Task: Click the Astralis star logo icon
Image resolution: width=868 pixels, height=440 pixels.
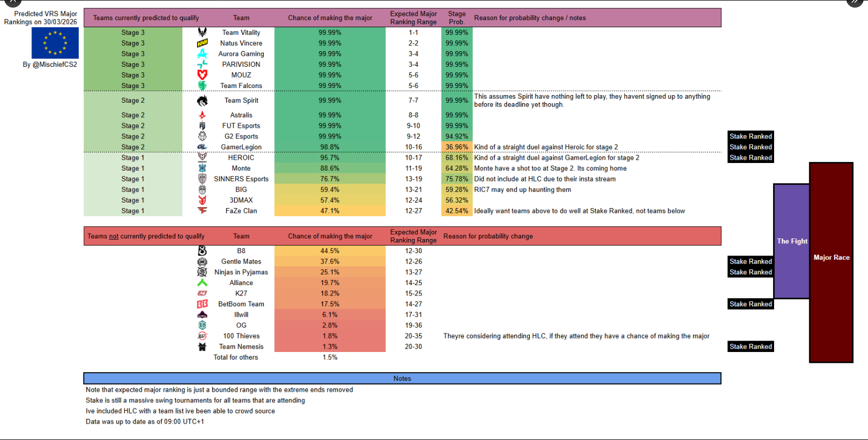Action: tap(202, 115)
